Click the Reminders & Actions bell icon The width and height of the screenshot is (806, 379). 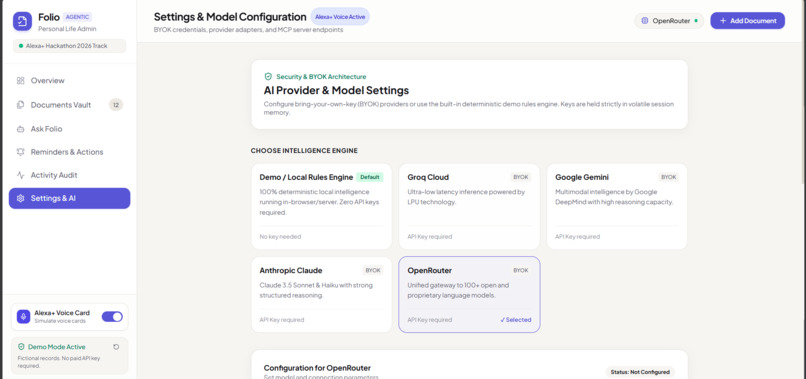[21, 152]
